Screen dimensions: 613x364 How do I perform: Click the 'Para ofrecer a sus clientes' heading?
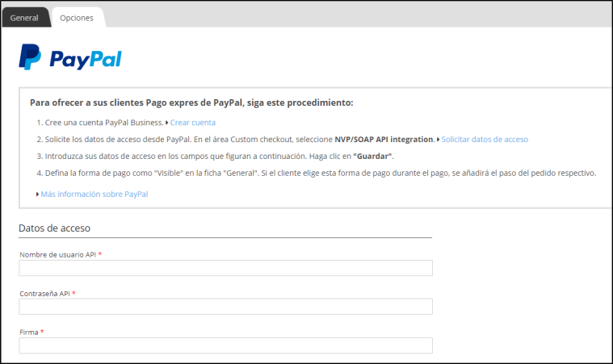coord(191,103)
